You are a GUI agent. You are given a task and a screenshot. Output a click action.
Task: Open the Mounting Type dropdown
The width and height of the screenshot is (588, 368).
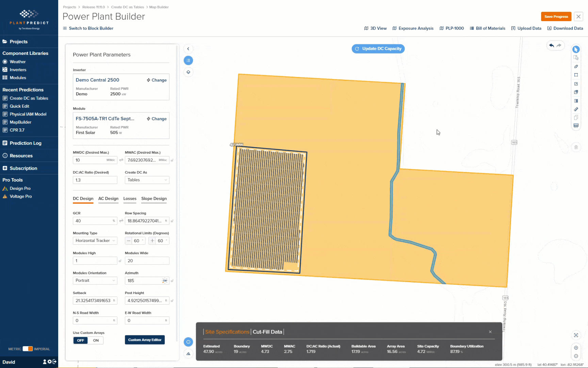pyautogui.click(x=95, y=241)
